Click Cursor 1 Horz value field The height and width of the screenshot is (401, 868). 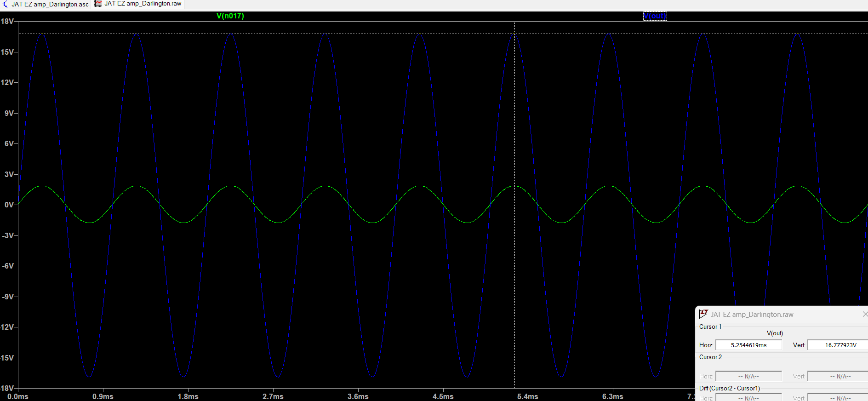point(749,345)
